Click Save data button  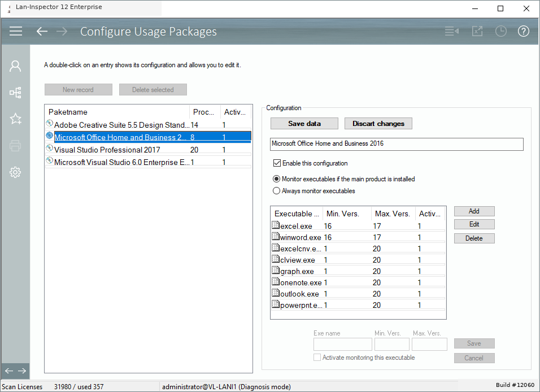304,123
